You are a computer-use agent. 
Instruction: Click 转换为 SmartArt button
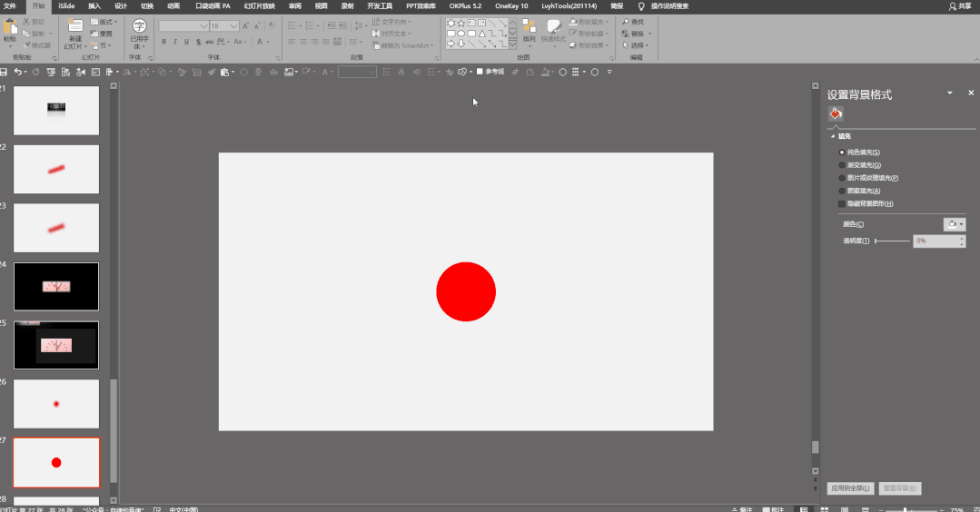401,45
